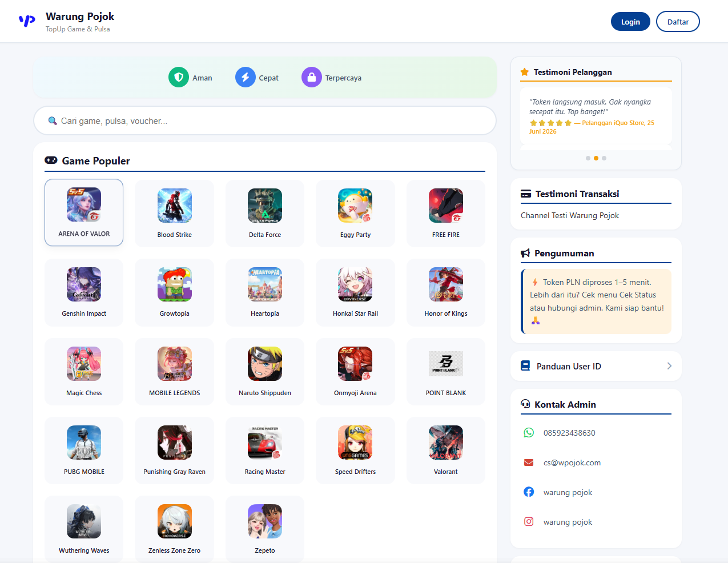Open the Onmyoji Arena game icon
This screenshot has height=563, width=728.
pos(355,364)
